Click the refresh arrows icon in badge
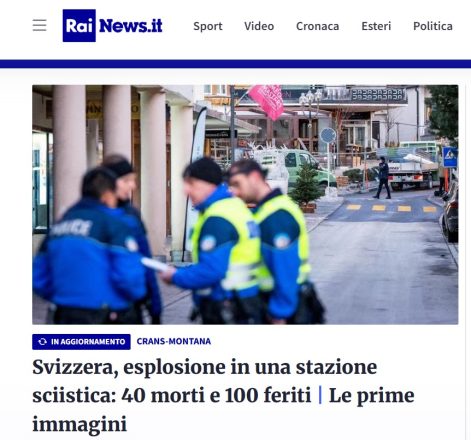This screenshot has height=440, width=471. (x=42, y=342)
